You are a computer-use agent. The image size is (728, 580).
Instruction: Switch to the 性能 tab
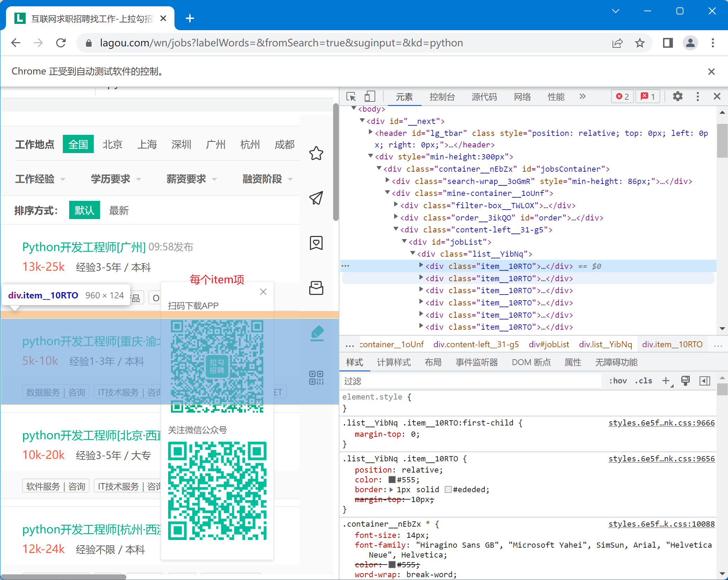556,97
